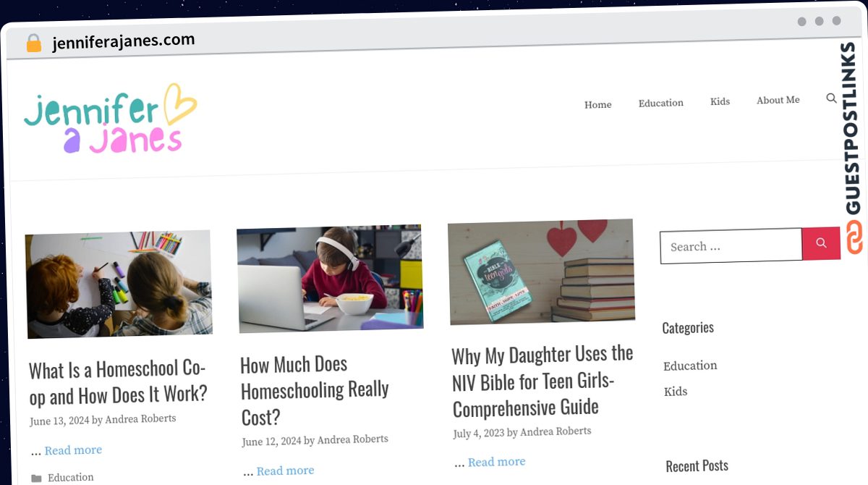Click the red search submit button

(821, 243)
